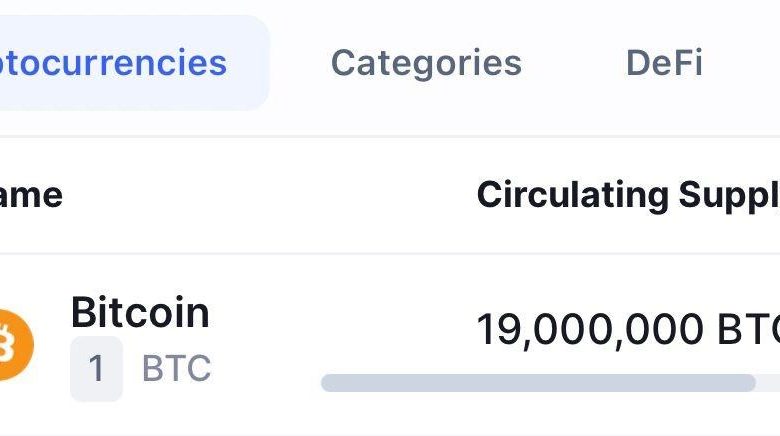Select the DeFi tab
This screenshot has width=780, height=436.
click(664, 63)
